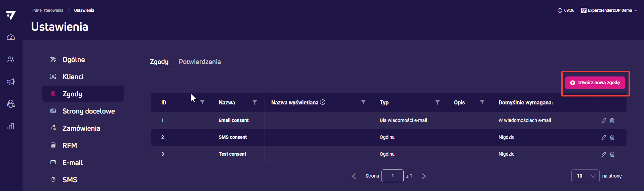Viewport: 644px width, 191px height.
Task: Filter the Nazwa column
Action: 255,102
